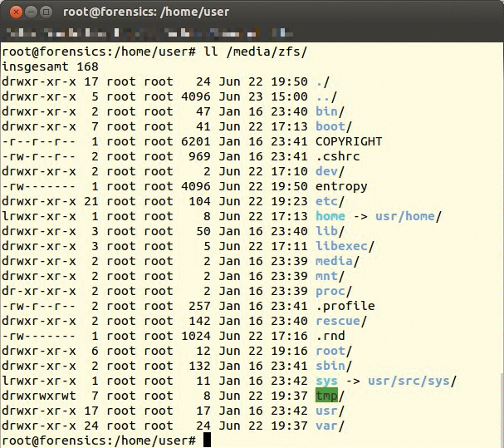Minimize the root@forensics terminal window
The width and height of the screenshot is (504, 448).
point(32,12)
